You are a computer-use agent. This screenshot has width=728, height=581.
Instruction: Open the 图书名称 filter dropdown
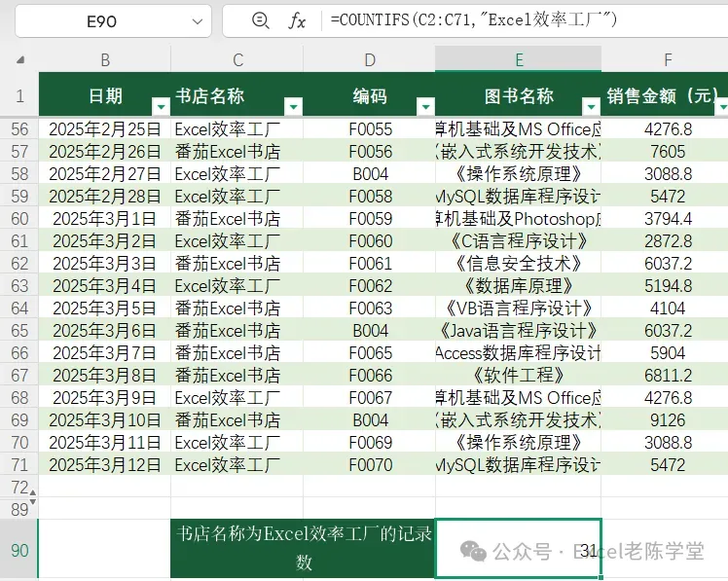591,107
